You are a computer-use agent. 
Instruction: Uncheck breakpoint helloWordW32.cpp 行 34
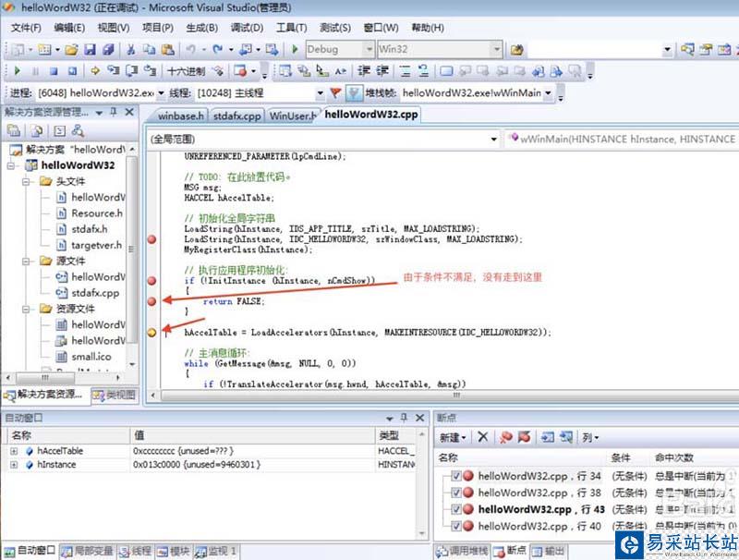click(x=455, y=476)
